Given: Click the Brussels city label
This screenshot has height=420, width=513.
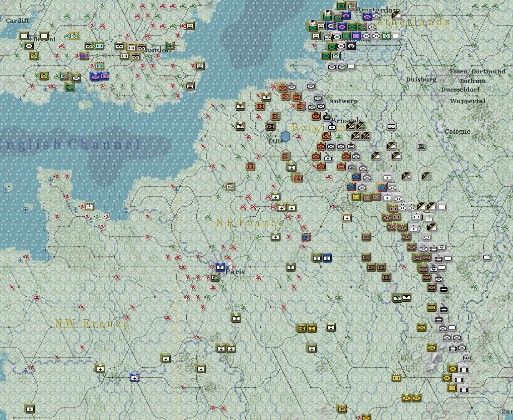Looking at the screenshot, I should [x=347, y=121].
